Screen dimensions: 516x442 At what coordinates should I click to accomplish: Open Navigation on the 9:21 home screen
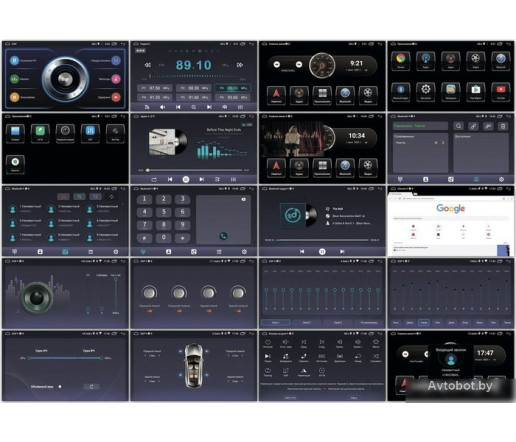click(276, 95)
